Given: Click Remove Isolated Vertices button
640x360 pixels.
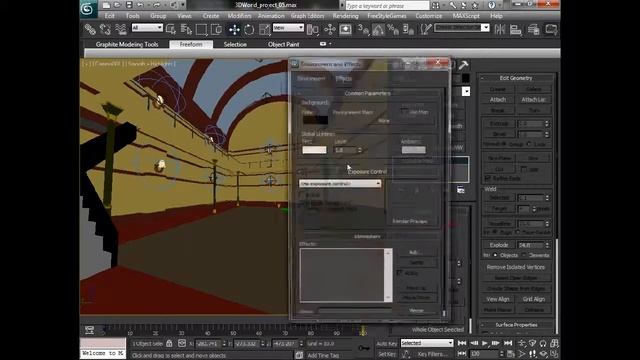Looking at the screenshot, I should point(516,267).
